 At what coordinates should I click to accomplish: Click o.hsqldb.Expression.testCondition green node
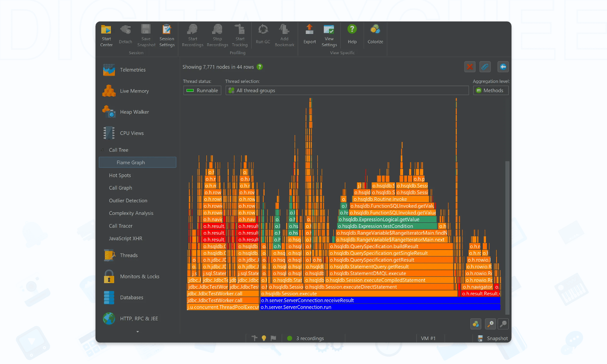pyautogui.click(x=387, y=226)
